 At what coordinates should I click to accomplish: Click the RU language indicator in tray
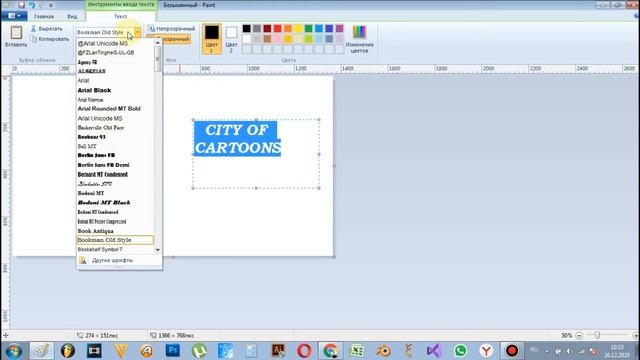tap(534, 350)
